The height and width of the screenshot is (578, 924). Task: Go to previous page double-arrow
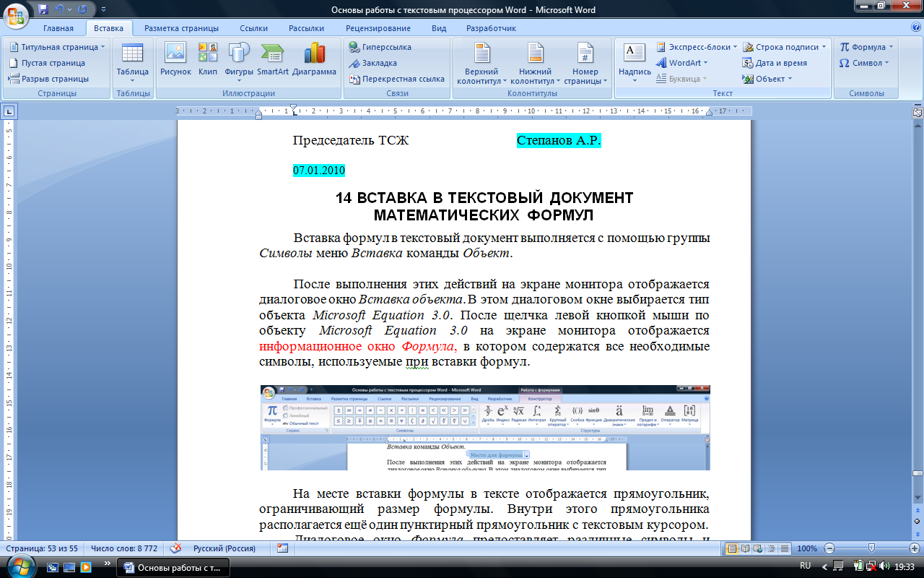(x=918, y=510)
